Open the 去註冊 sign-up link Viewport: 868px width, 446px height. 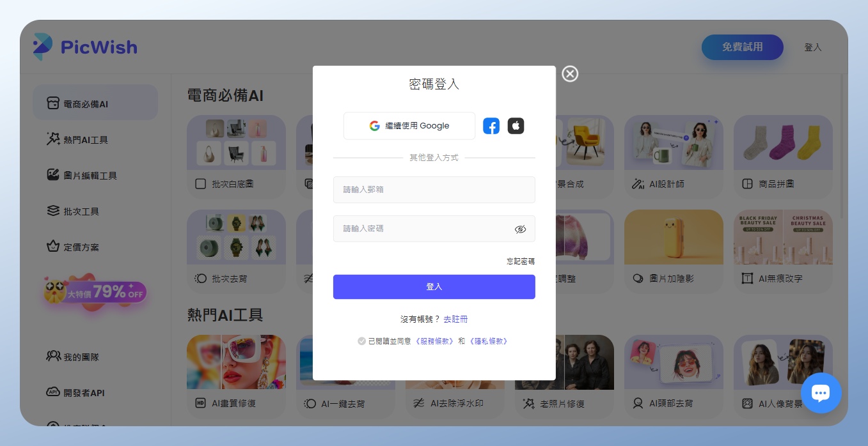[x=455, y=319]
